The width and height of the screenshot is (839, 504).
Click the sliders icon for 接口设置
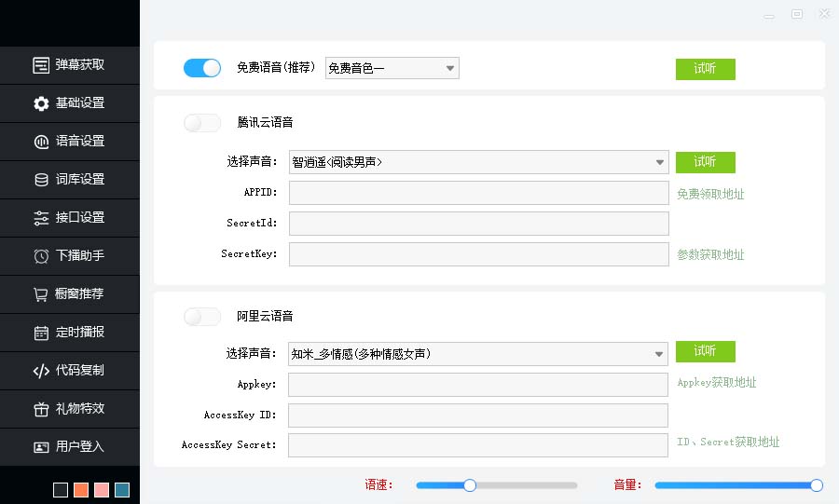tap(41, 218)
